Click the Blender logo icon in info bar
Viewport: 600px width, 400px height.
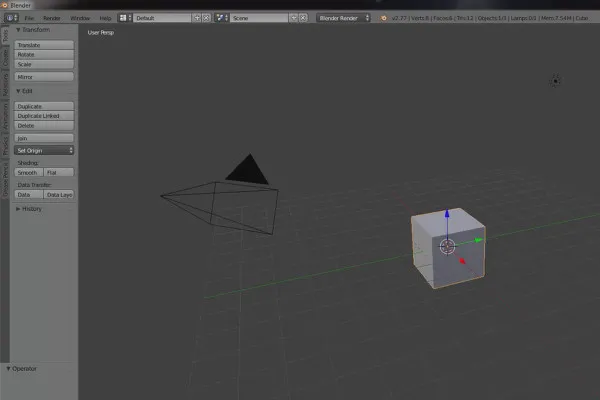coord(383,18)
